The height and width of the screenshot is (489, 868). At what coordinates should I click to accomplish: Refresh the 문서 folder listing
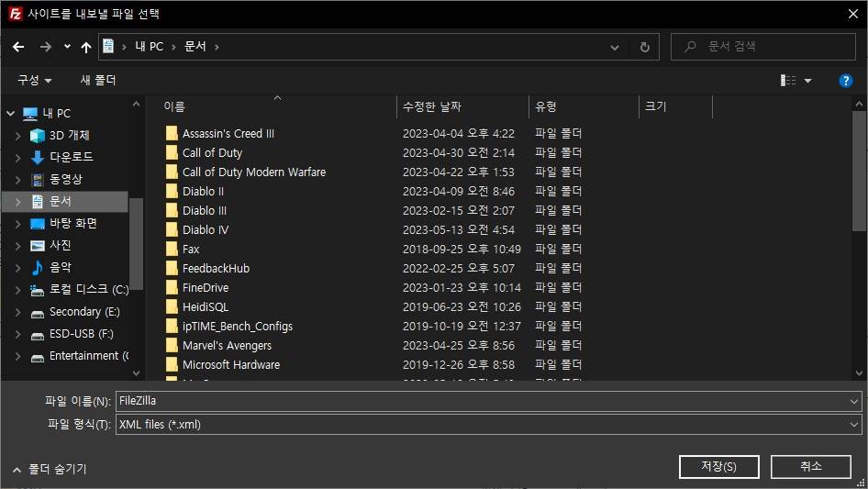tap(644, 47)
